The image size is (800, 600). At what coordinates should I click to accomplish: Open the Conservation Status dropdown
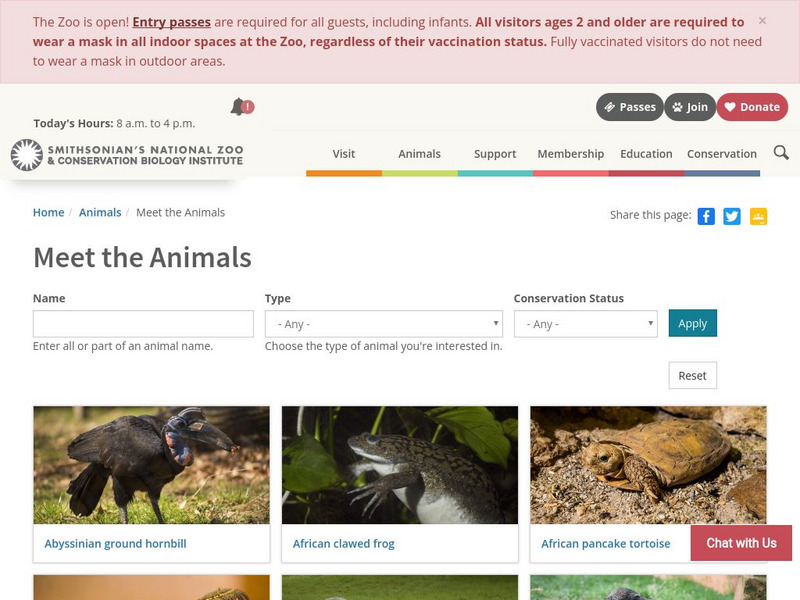(x=586, y=324)
